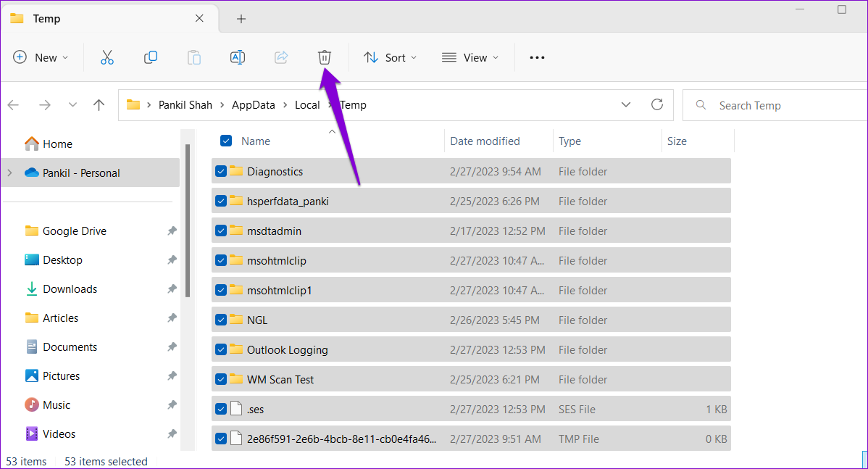This screenshot has height=469, width=868.
Task: Open the Sort options dropdown
Action: pyautogui.click(x=390, y=57)
